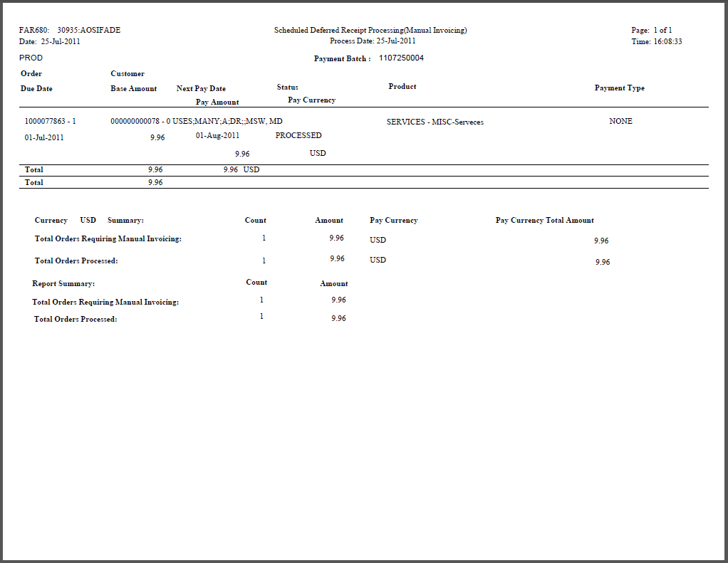Click the "Next Pay Date" column header
This screenshot has width=728, height=563.
pyautogui.click(x=201, y=88)
